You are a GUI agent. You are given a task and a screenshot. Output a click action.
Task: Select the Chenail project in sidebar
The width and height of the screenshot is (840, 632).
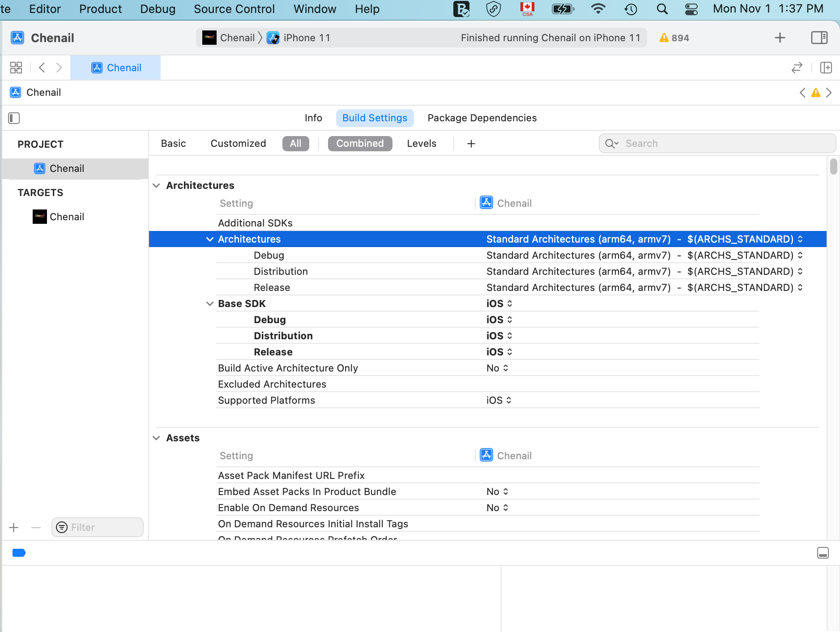[75, 168]
